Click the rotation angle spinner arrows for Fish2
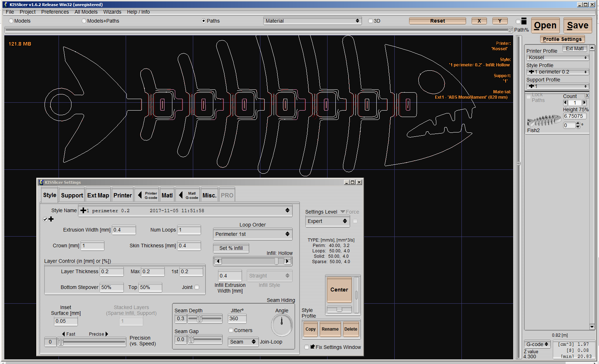 click(578, 125)
